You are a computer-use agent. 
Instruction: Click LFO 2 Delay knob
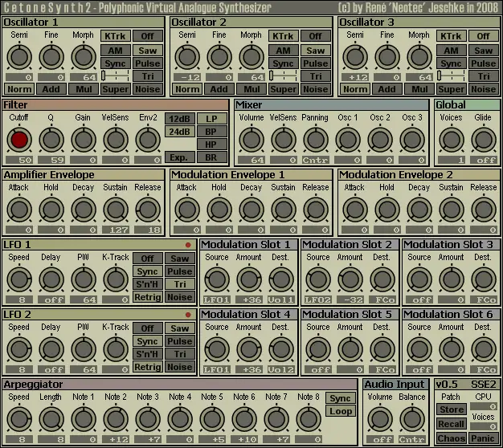click(51, 349)
